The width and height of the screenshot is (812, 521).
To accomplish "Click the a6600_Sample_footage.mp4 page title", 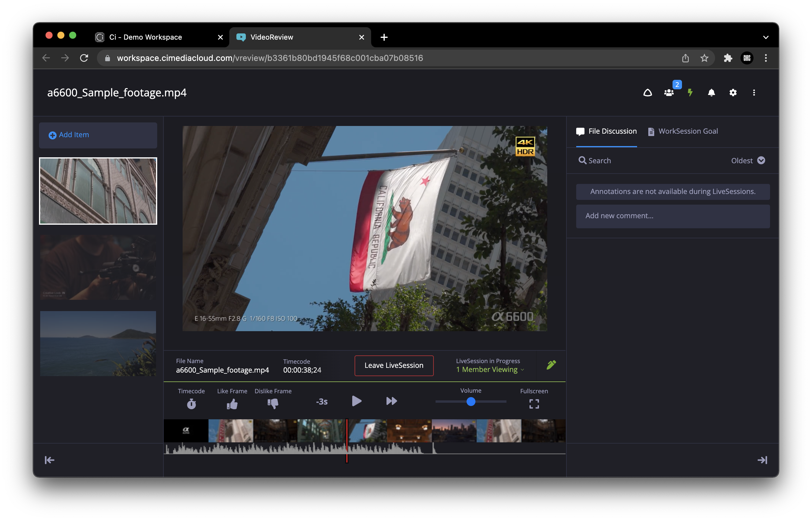I will (117, 92).
